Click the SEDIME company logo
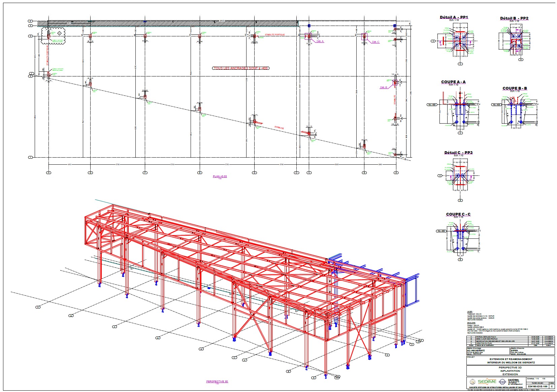The height and width of the screenshot is (392, 557). tap(487, 382)
